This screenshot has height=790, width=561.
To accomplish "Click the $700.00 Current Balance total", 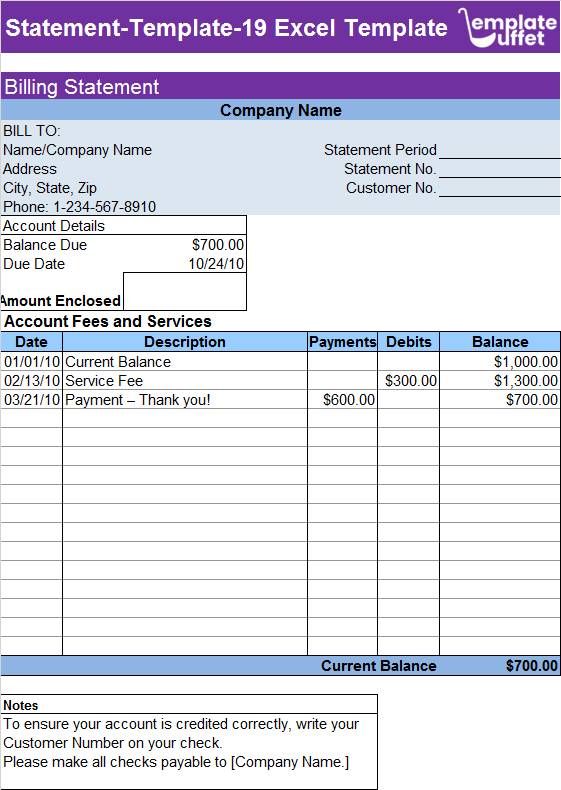I will [x=532, y=666].
